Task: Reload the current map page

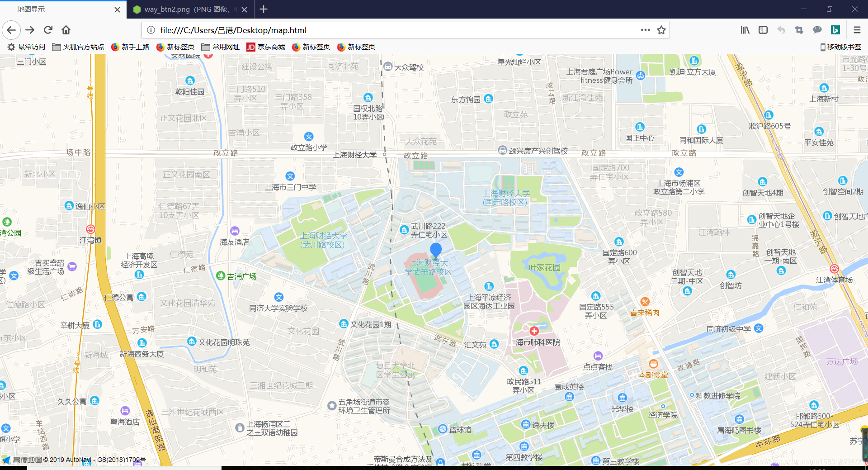Action: (48, 30)
